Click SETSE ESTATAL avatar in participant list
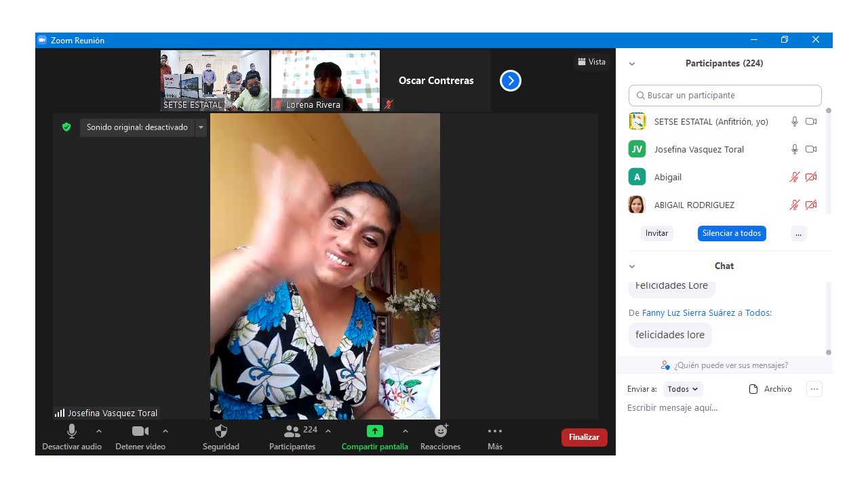 click(x=637, y=121)
